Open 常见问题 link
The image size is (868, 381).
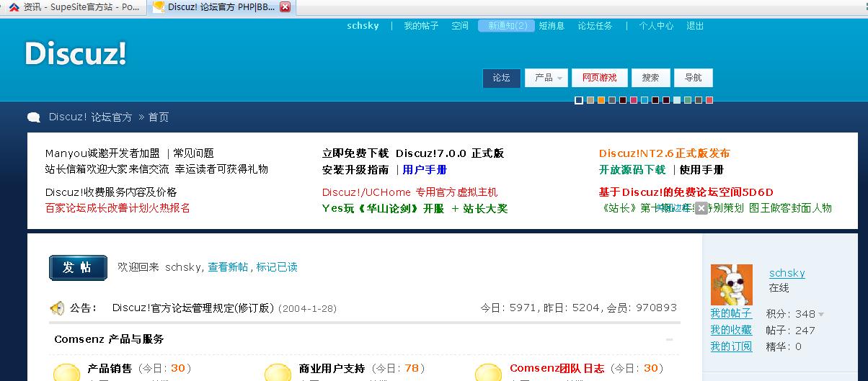[x=194, y=153]
